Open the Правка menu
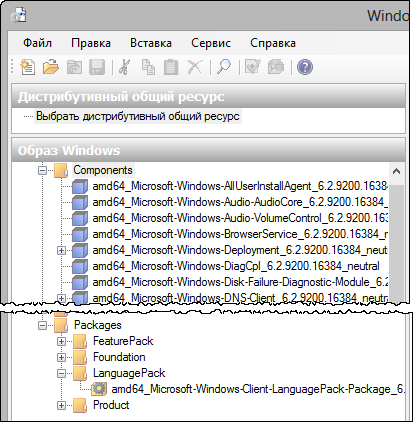The width and height of the screenshot is (413, 422). [91, 43]
